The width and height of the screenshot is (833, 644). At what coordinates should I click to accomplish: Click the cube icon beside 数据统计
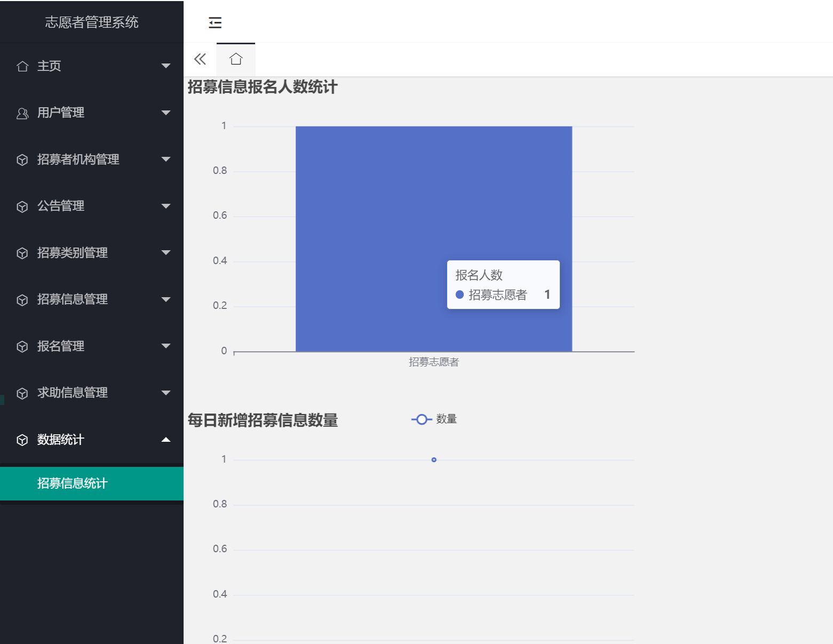click(22, 440)
